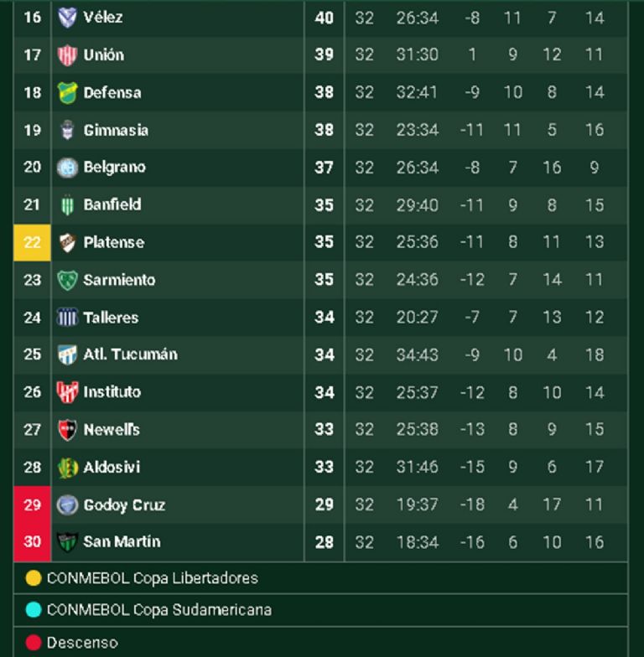The image size is (644, 657).
Task: Click the Vélez club crest icon
Action: click(x=67, y=18)
